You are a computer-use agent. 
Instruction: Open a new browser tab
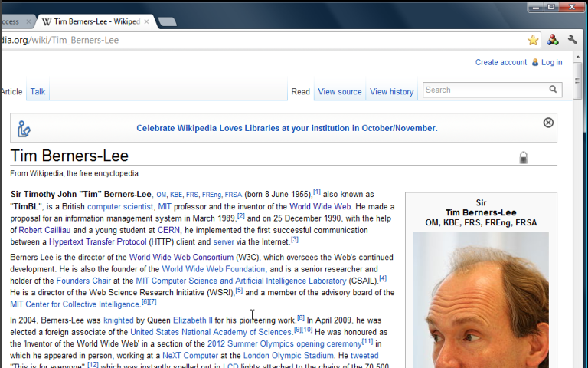click(167, 21)
